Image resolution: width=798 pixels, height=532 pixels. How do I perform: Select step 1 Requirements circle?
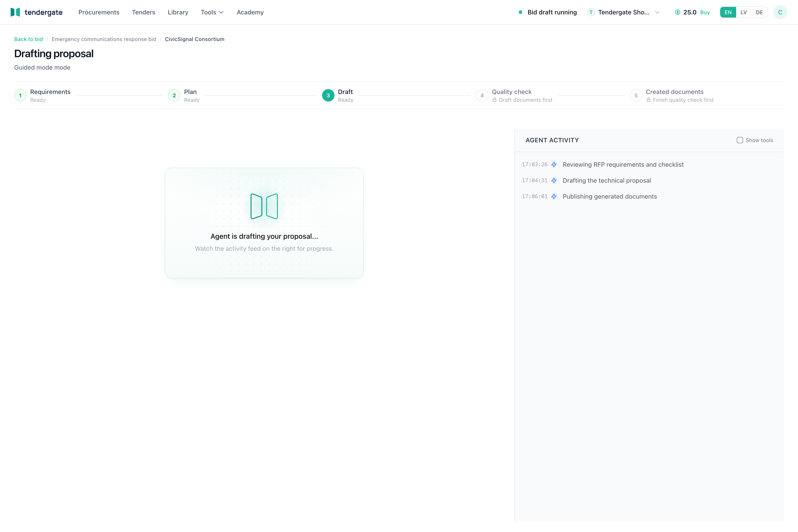coord(20,95)
